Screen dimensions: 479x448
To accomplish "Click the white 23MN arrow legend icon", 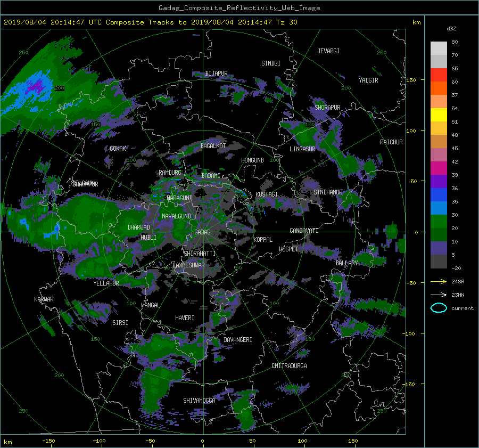I will [x=439, y=295].
